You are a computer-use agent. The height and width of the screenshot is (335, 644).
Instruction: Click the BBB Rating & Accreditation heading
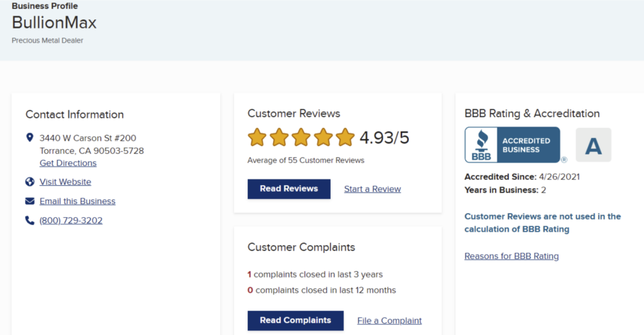532,113
